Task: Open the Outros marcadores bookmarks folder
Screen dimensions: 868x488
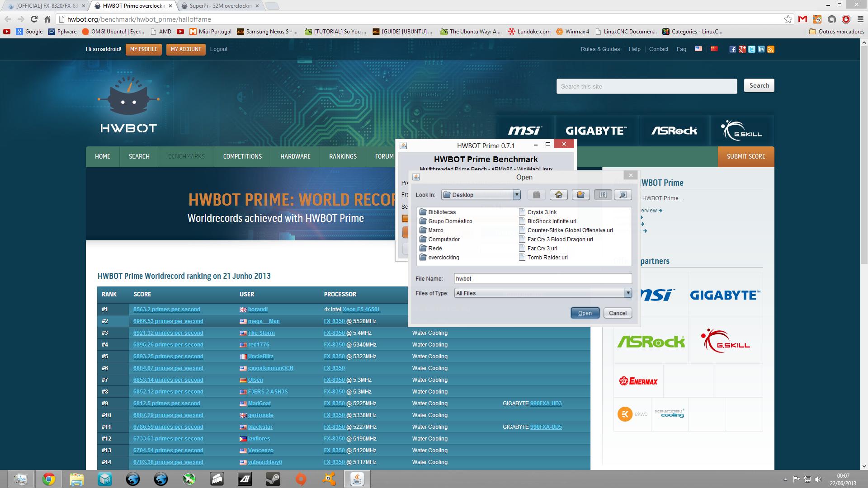Action: click(x=836, y=32)
